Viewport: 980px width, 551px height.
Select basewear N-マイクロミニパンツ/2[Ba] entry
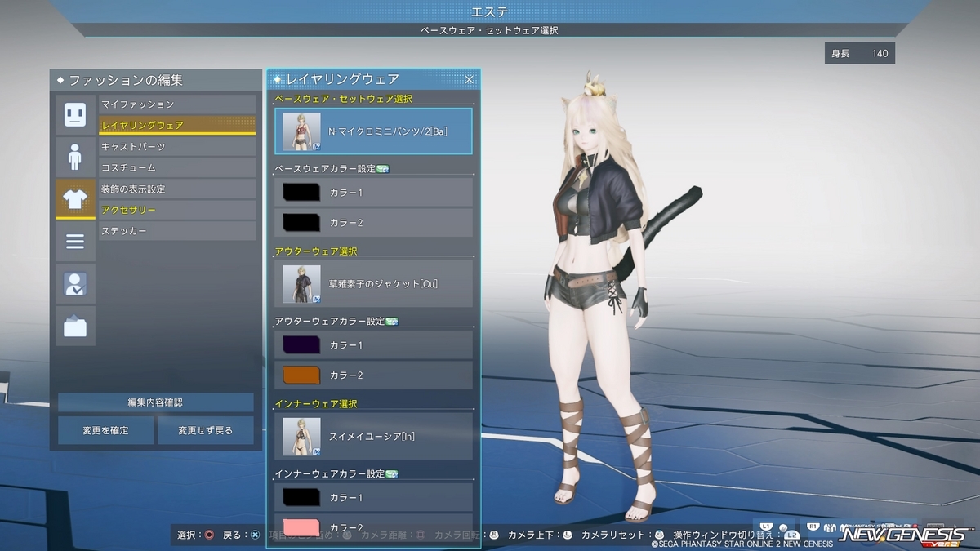(374, 131)
